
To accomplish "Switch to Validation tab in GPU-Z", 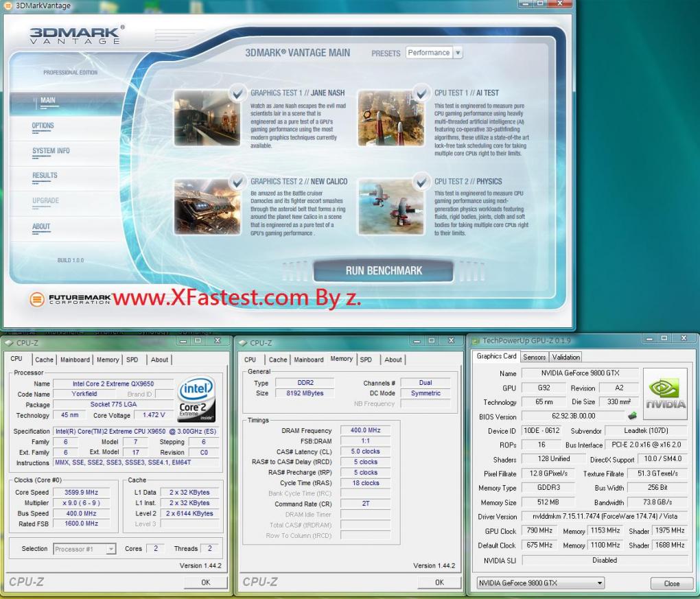I will click(x=565, y=357).
